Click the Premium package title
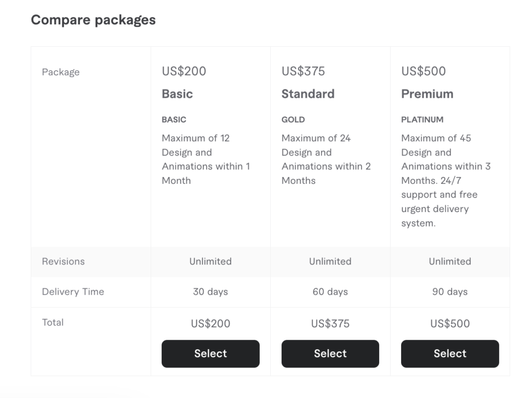This screenshot has height=398, width=532. (427, 94)
